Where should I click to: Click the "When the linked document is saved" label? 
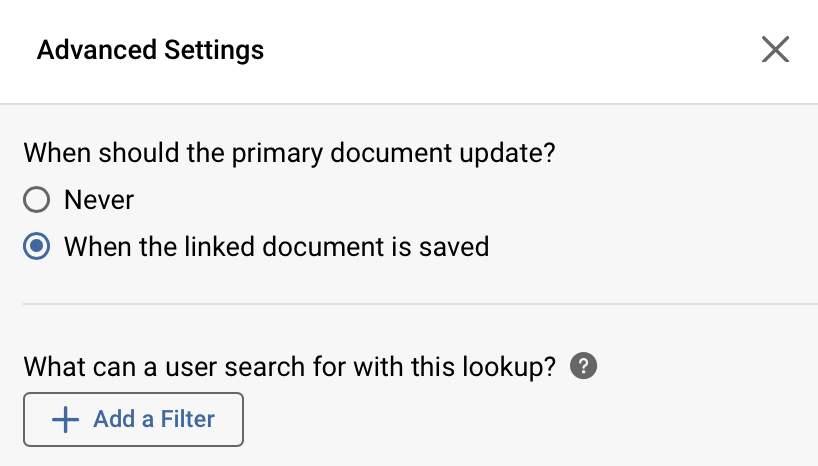pyautogui.click(x=276, y=246)
